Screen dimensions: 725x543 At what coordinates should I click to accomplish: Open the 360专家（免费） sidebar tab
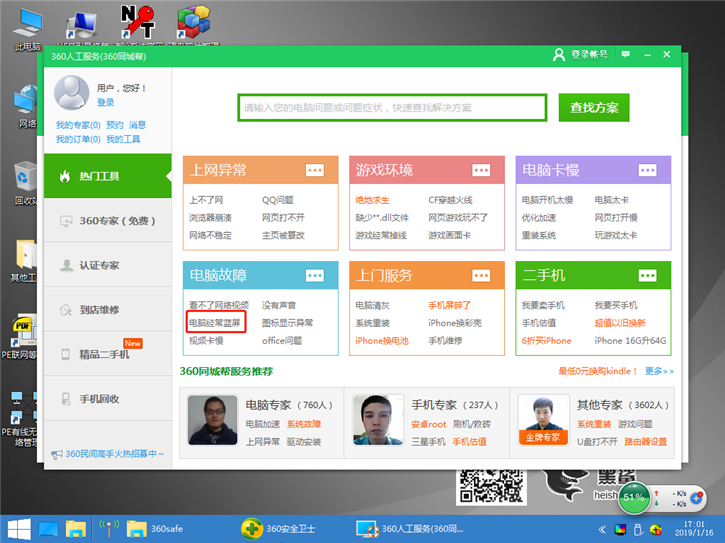click(x=108, y=221)
